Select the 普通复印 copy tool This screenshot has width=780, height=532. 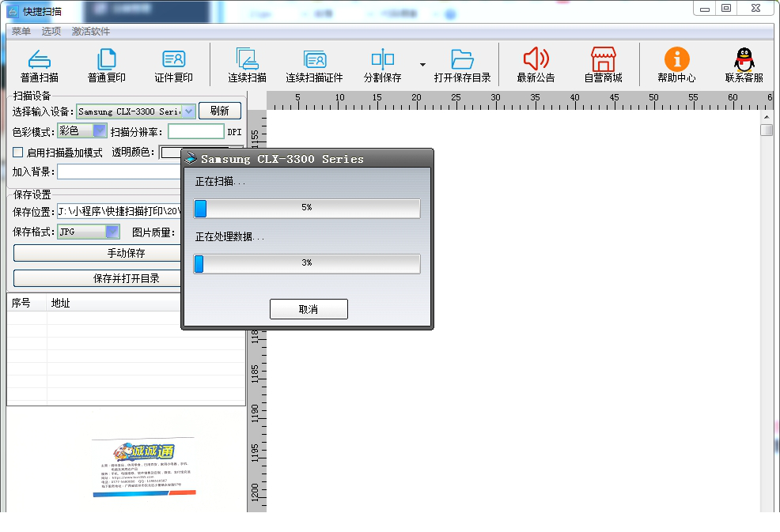tap(107, 60)
